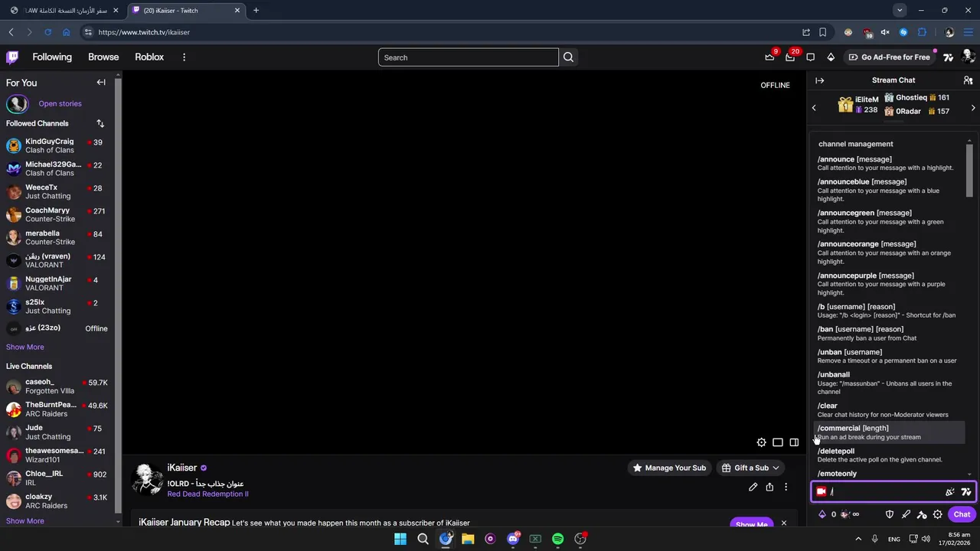Open the three-dot more menu beside Roblox

pos(184,57)
